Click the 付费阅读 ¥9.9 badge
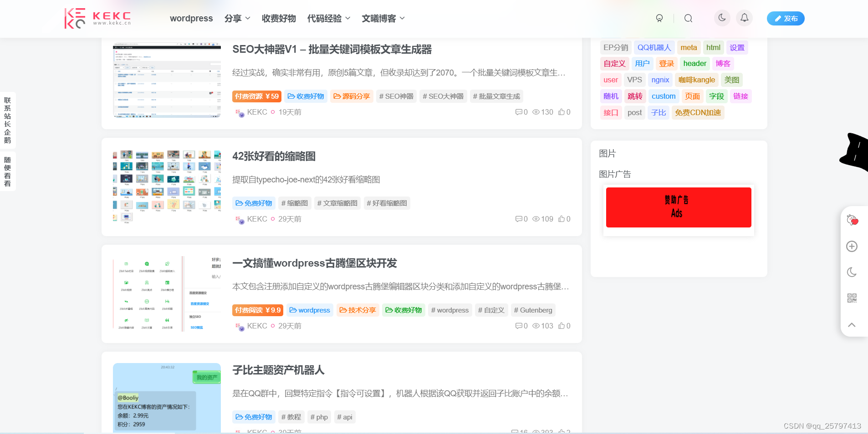 click(258, 310)
